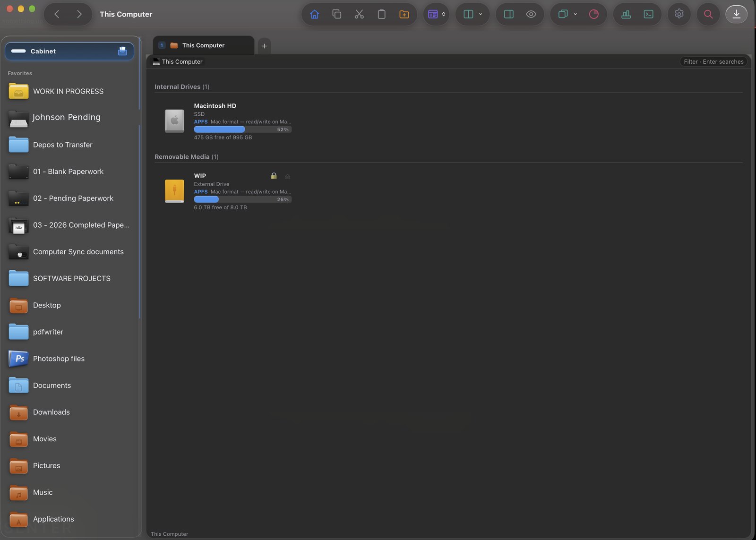
Task: Go to Home via house icon
Action: click(x=314, y=14)
